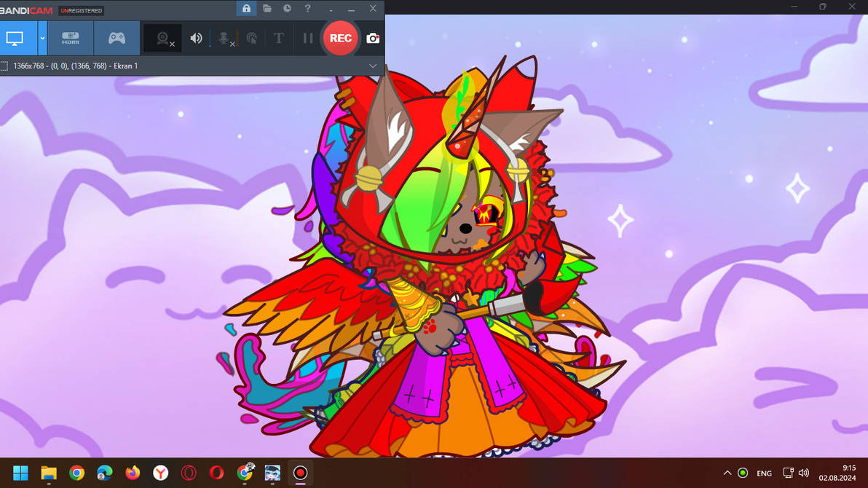Viewport: 868px width, 488px height.
Task: Open Yandex Browser from taskbar
Action: (160, 473)
